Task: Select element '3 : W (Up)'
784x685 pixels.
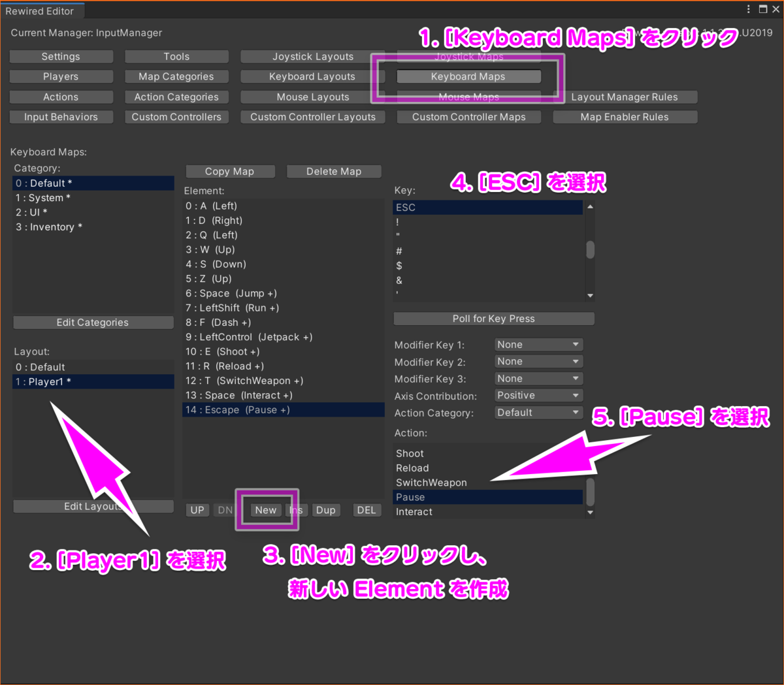Action: pos(284,249)
